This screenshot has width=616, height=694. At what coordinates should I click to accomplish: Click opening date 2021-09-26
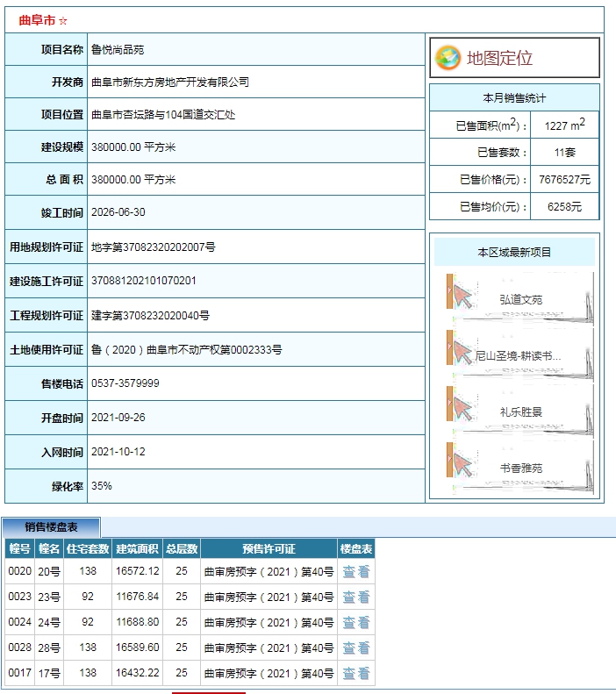(x=118, y=418)
